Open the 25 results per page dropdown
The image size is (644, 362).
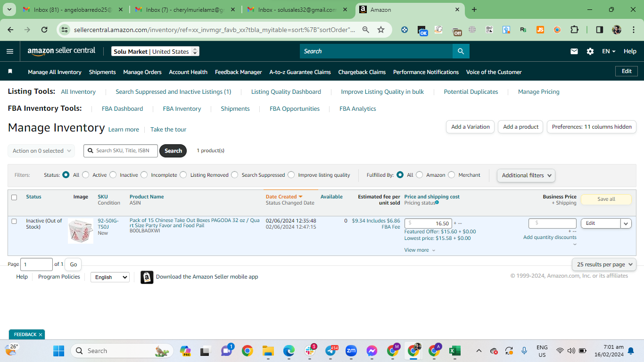[604, 264]
